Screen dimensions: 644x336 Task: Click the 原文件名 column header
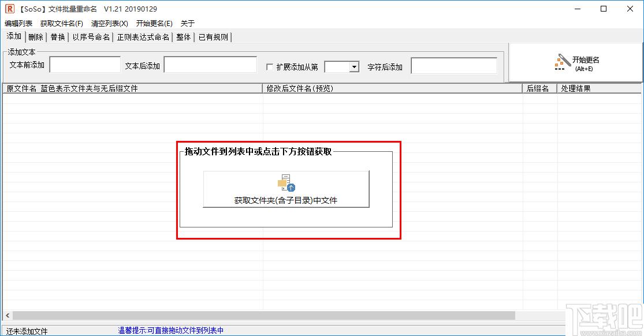click(x=133, y=88)
